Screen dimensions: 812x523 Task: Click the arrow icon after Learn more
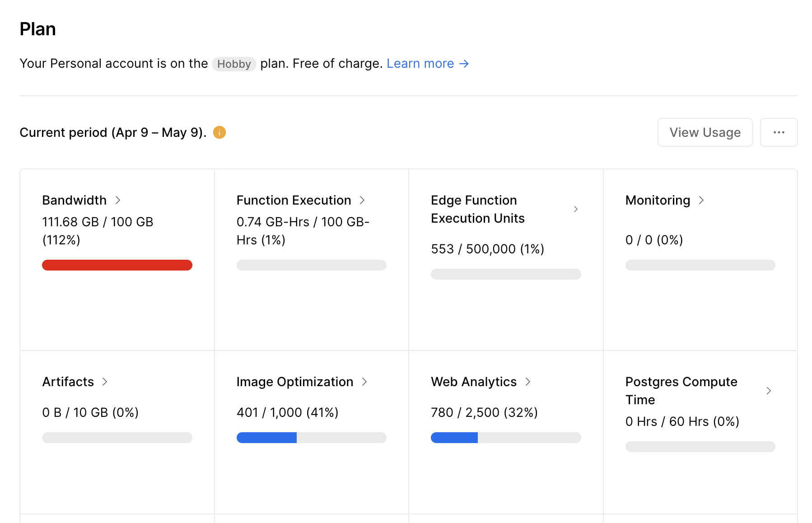pos(464,64)
